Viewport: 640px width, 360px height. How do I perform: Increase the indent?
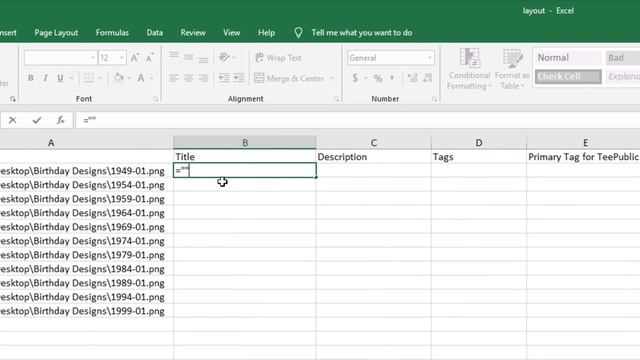click(x=239, y=78)
